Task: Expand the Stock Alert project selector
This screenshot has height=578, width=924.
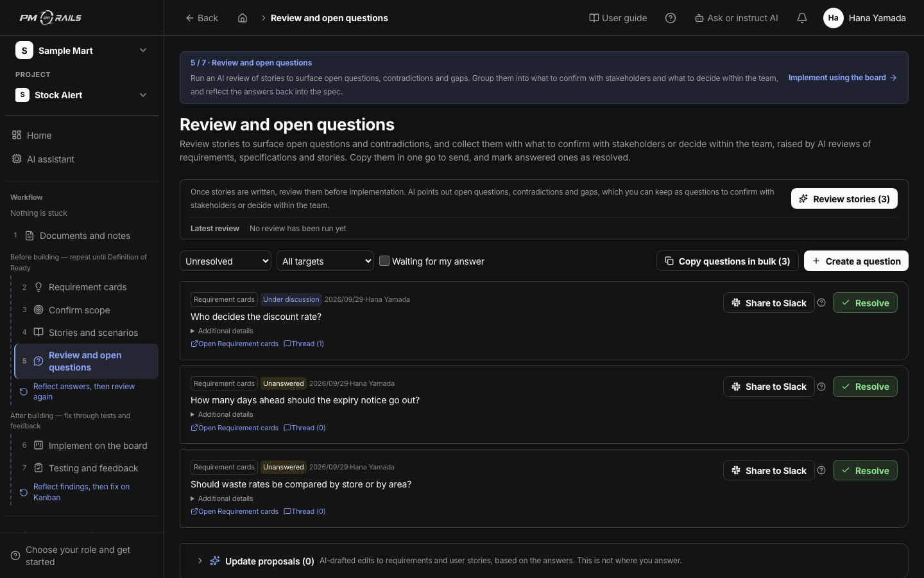Action: tap(81, 95)
